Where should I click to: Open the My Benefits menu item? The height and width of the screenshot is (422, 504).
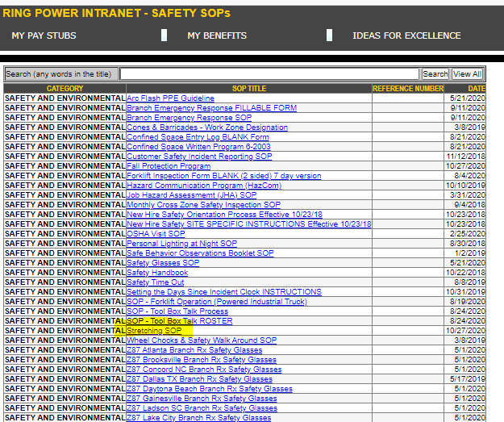click(216, 36)
